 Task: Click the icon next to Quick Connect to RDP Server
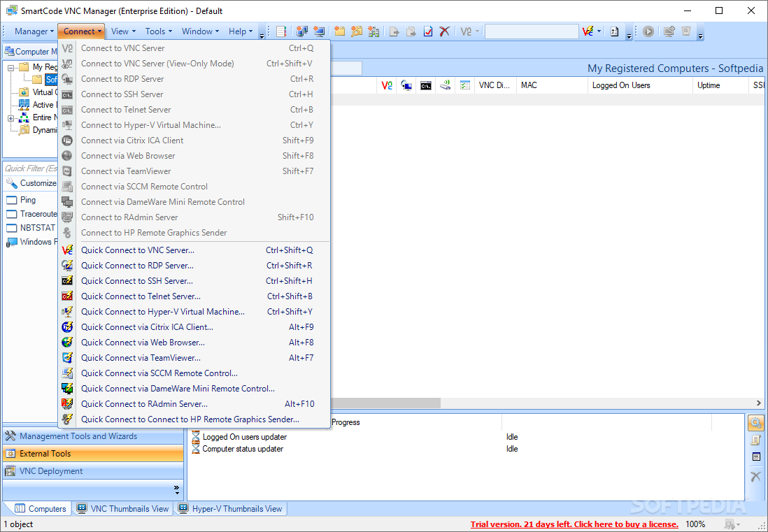tap(68, 265)
